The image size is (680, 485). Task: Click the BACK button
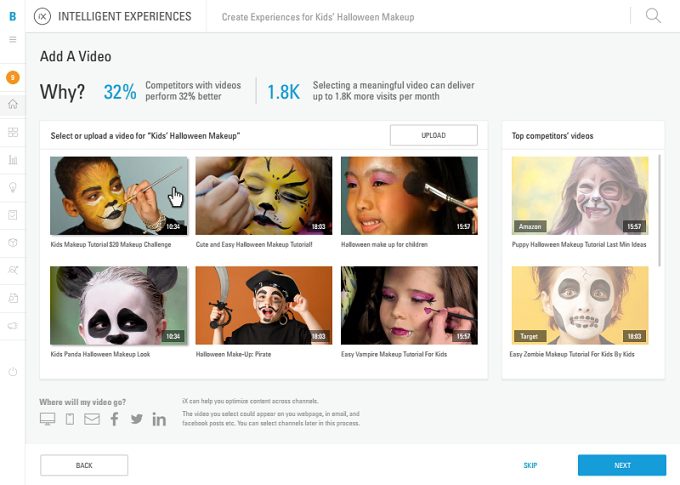(84, 465)
